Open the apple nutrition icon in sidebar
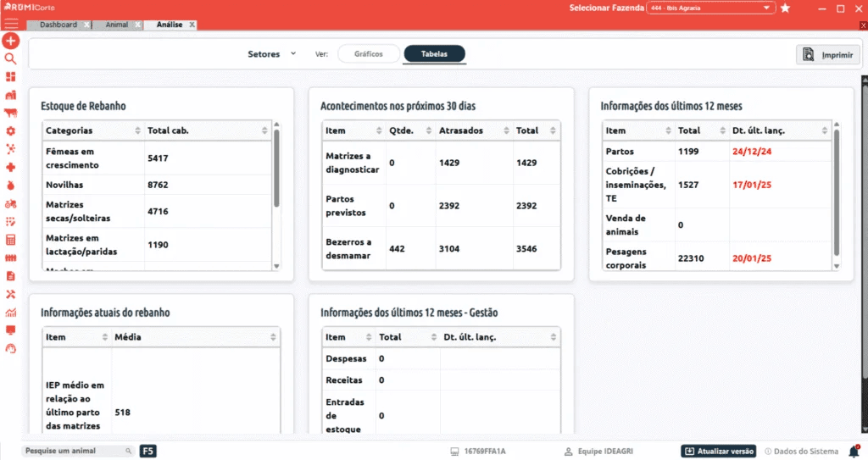Image resolution: width=868 pixels, height=460 pixels. tap(10, 186)
